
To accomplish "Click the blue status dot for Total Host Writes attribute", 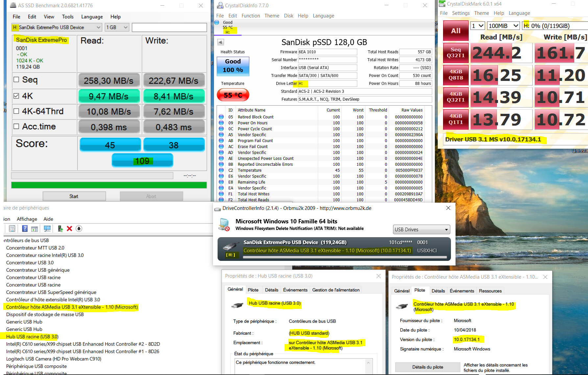I will pos(221,194).
